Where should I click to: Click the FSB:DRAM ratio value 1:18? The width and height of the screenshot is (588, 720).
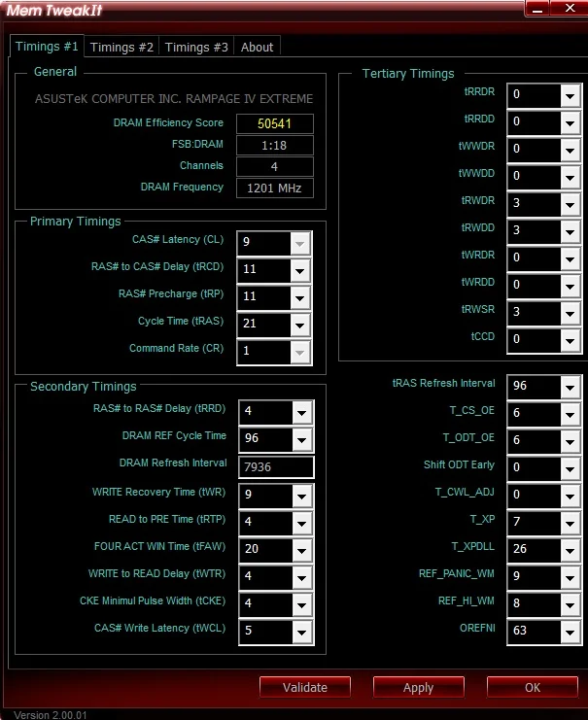[275, 145]
